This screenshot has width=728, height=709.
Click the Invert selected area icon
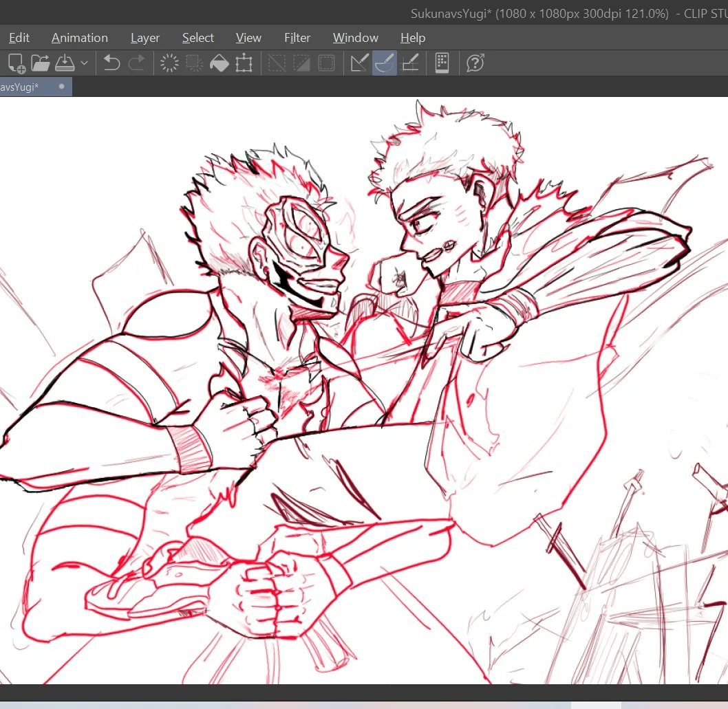click(x=301, y=63)
